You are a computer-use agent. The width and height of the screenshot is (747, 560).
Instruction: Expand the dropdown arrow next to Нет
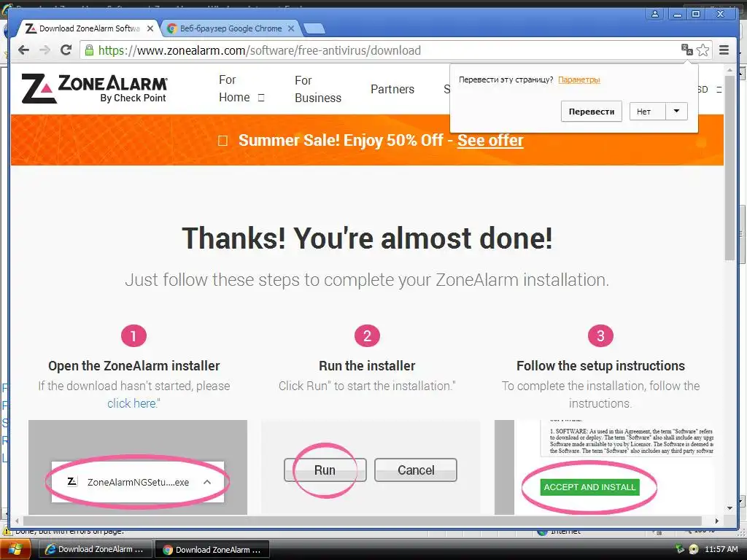click(x=676, y=111)
